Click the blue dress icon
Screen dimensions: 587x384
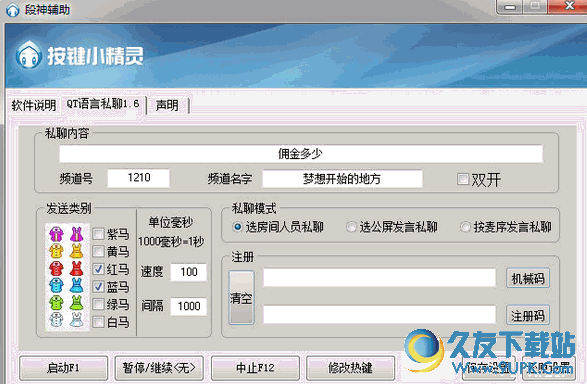coord(76,286)
